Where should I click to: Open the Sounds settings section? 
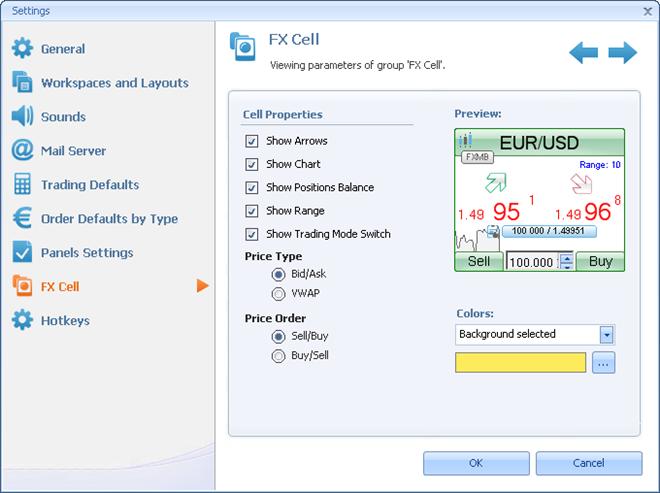63,117
